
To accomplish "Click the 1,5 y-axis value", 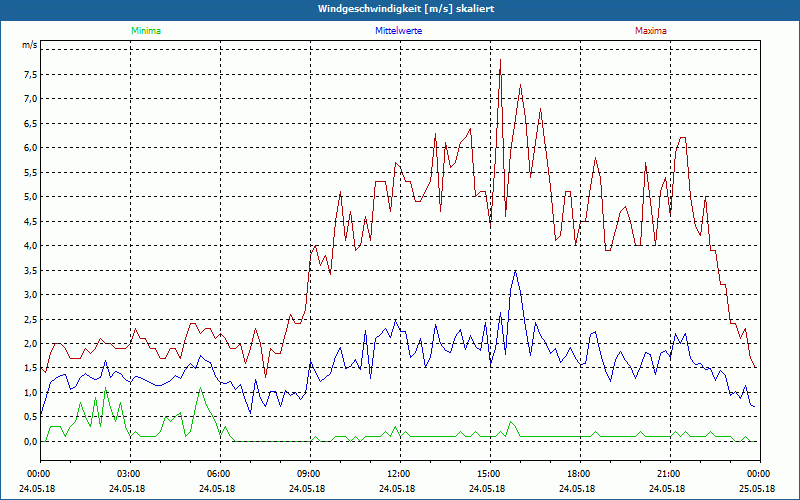I will coord(31,368).
